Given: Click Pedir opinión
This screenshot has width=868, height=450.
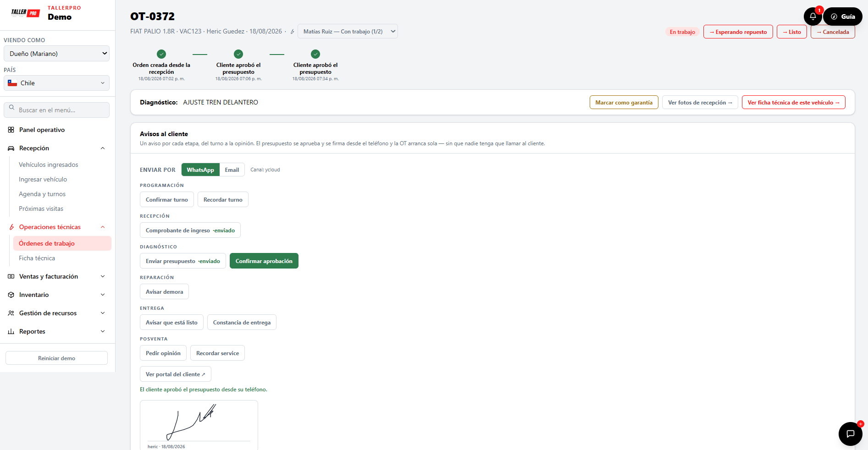Looking at the screenshot, I should pos(163,353).
